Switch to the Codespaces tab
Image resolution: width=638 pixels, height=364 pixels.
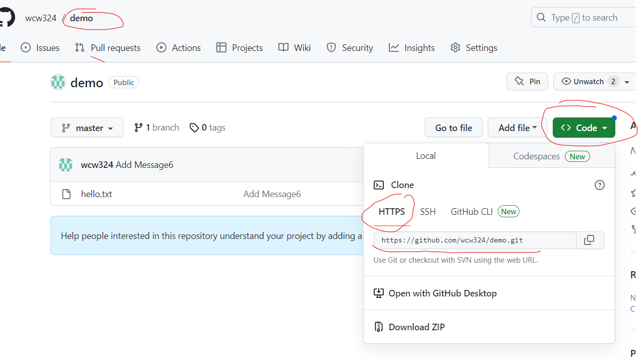pyautogui.click(x=552, y=156)
